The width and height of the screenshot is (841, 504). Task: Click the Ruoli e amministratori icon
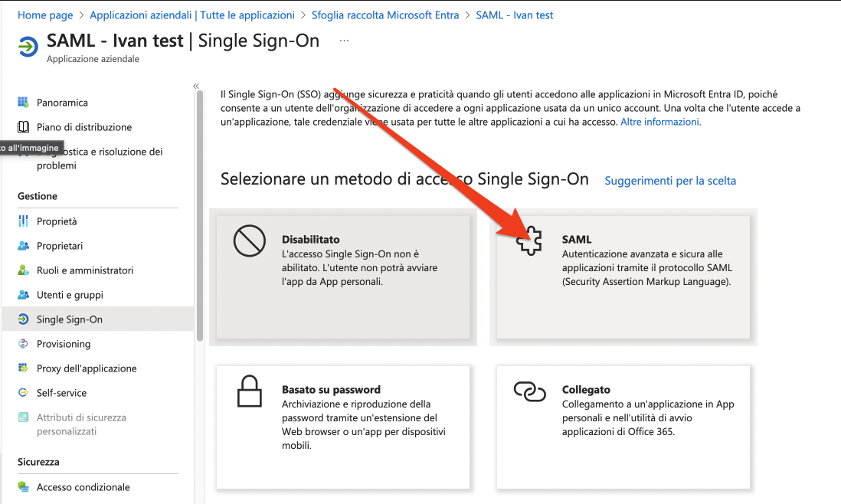tap(23, 270)
